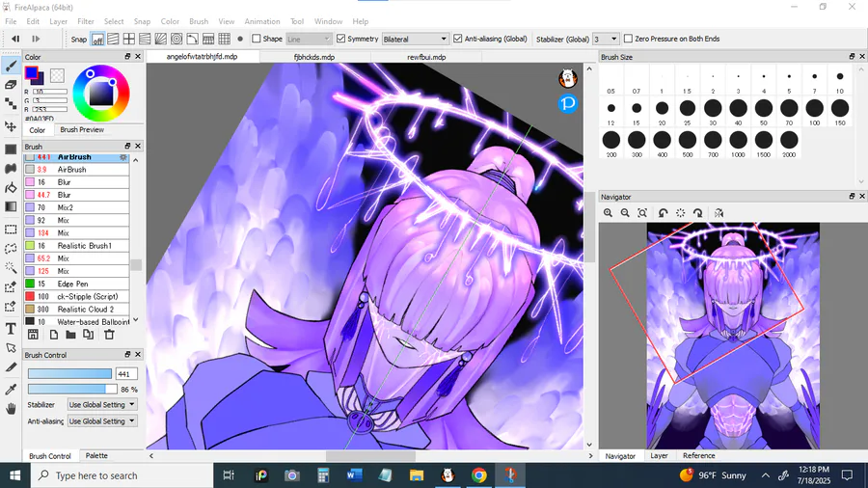Select the Gradient tool
The width and height of the screenshot is (868, 488).
tap(11, 206)
